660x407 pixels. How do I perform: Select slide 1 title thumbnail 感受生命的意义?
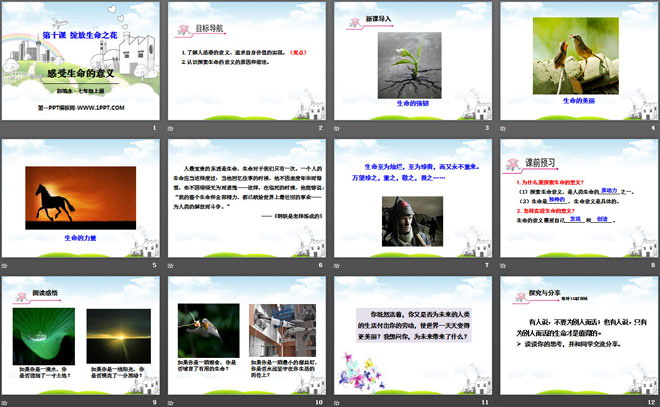click(x=80, y=61)
